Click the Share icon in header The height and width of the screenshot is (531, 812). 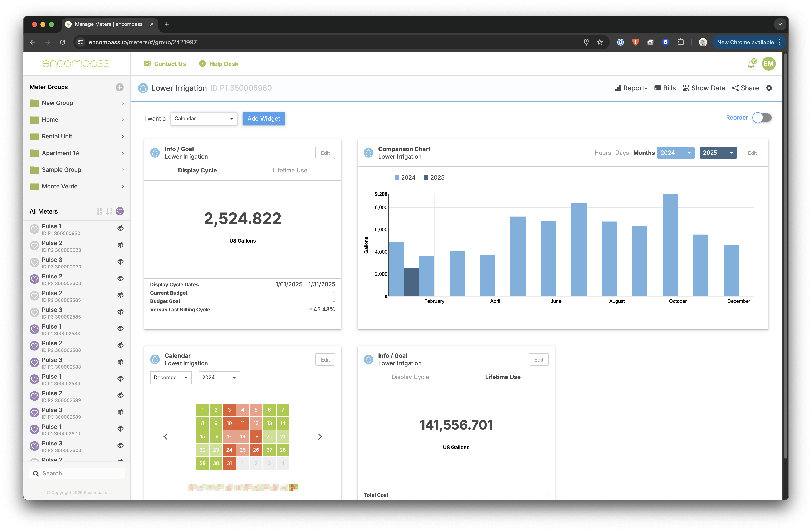735,88
